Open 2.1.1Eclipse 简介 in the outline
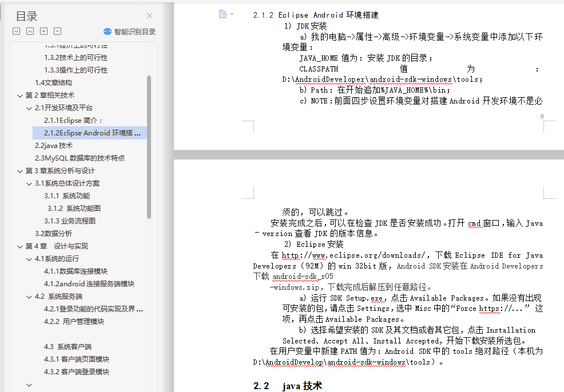 coord(73,121)
